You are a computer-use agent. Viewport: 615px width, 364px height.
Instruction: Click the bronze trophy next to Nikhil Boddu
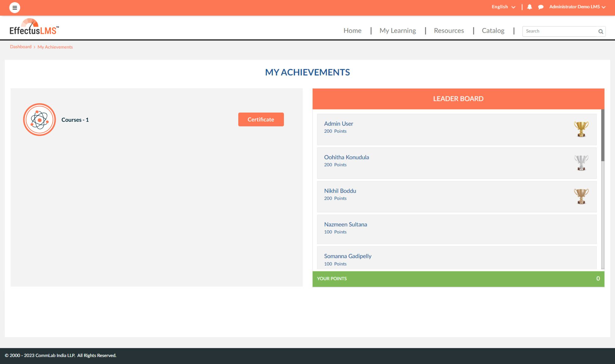click(580, 196)
